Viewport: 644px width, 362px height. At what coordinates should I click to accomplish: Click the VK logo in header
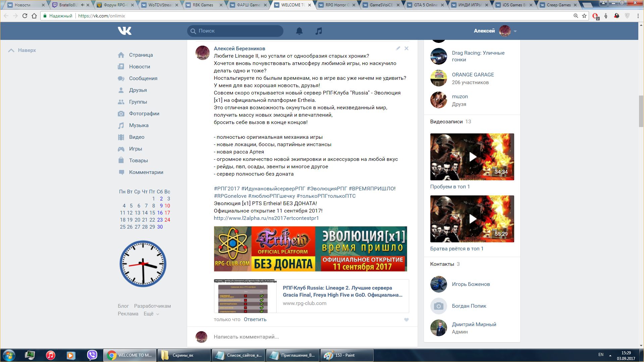click(x=124, y=31)
